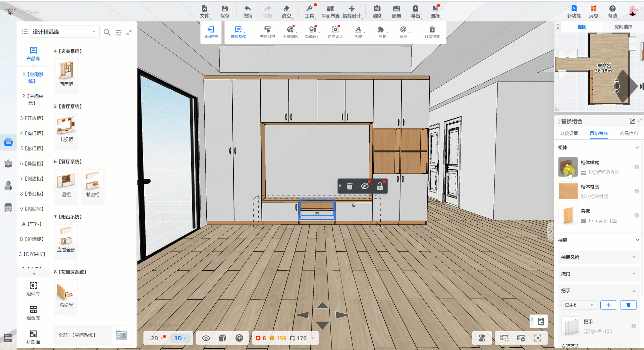The image size is (644, 350).
Task: Click the search magnifier in the library panel
Action: (107, 32)
